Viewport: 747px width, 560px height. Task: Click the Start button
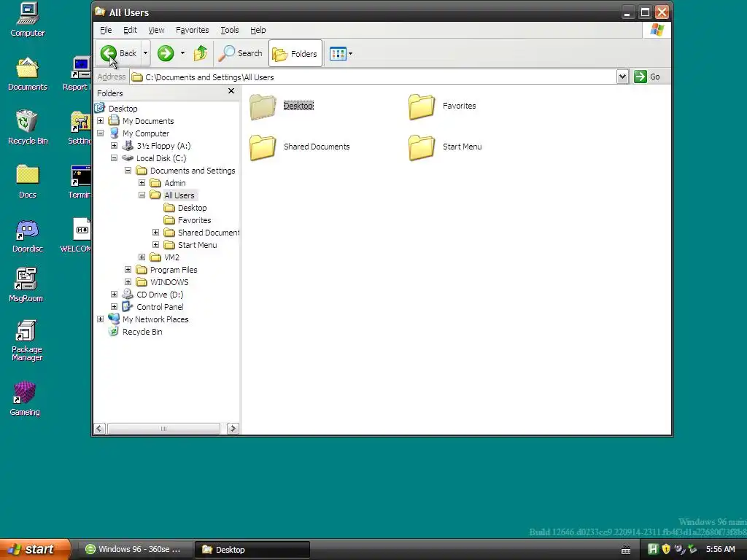[35, 549]
